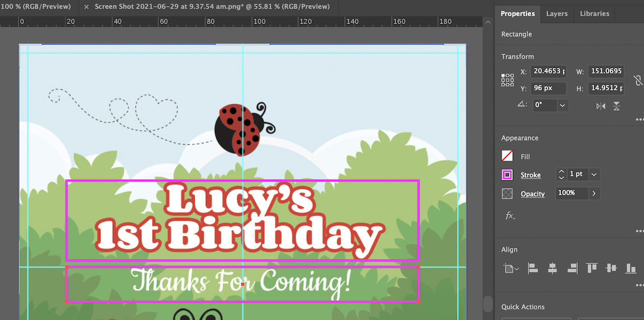The width and height of the screenshot is (644, 320).
Task: Apply horizontal align left
Action: point(533,269)
